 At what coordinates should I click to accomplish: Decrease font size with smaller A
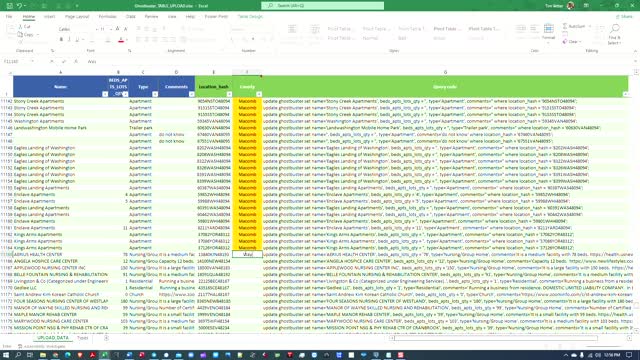(126, 29)
